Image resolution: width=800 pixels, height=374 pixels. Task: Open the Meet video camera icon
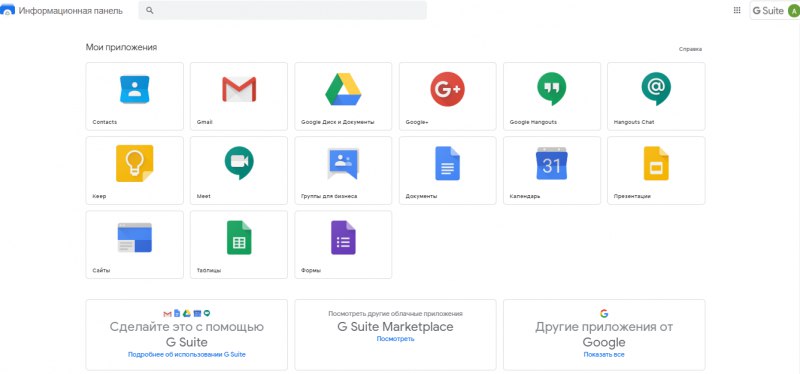tap(239, 163)
